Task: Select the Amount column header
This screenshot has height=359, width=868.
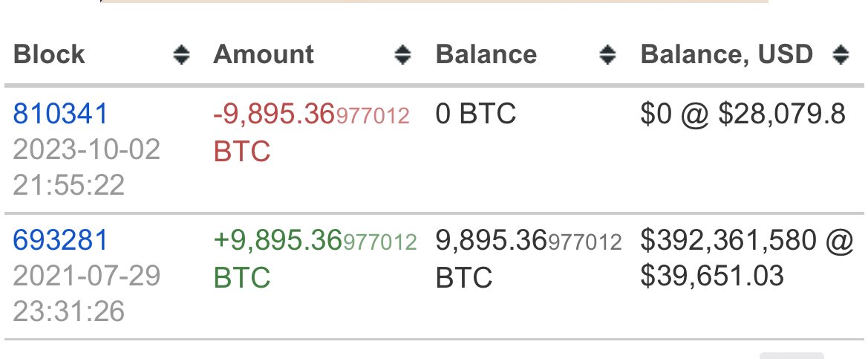Action: (264, 55)
